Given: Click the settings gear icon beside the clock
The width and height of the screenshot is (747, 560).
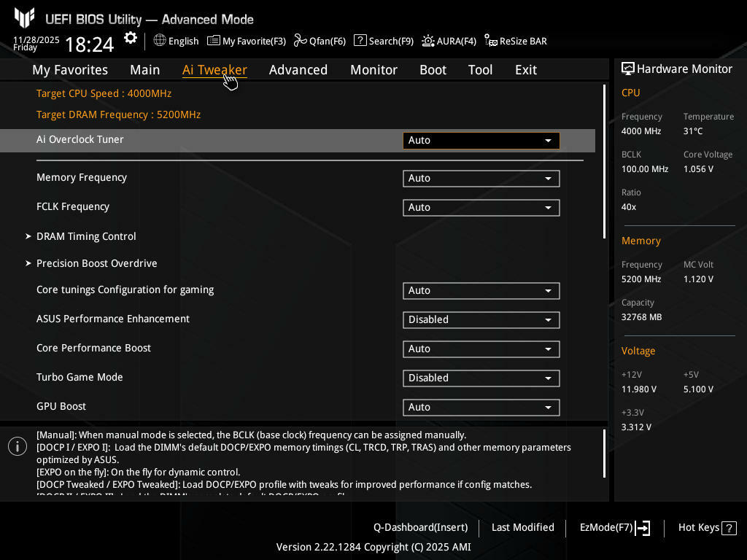Looking at the screenshot, I should [131, 39].
